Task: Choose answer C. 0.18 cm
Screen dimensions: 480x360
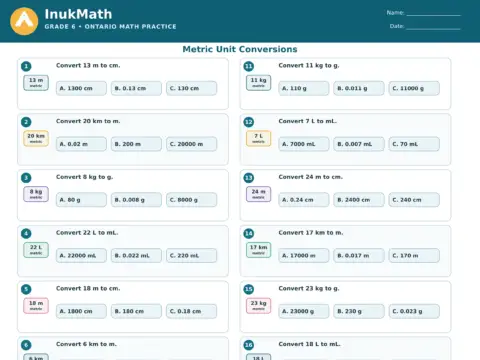Action: [191, 311]
